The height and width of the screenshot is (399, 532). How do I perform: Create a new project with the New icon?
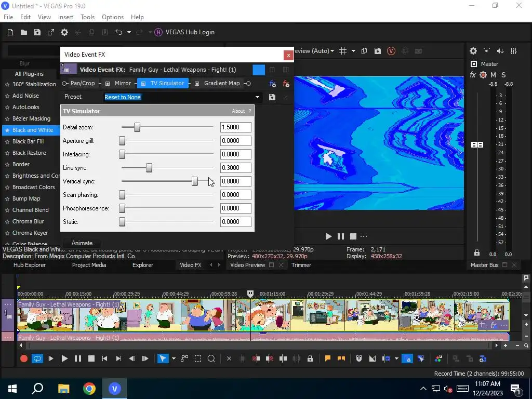10,32
